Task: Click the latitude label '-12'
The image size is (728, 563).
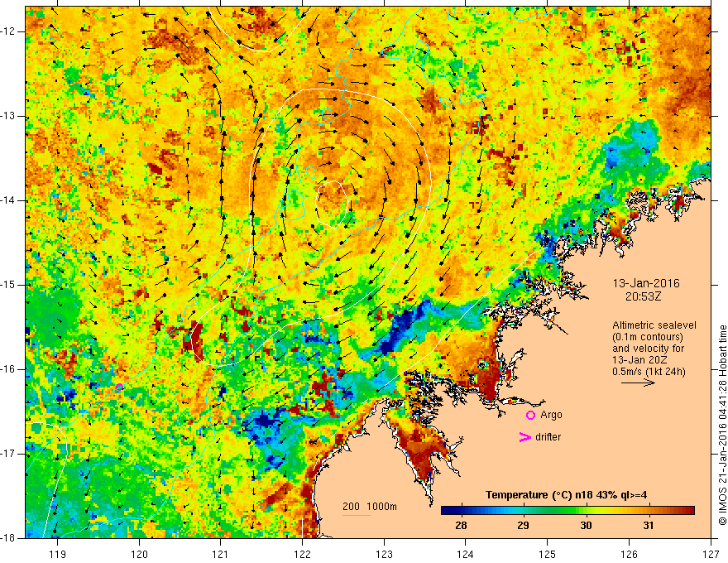Action: [x=10, y=31]
